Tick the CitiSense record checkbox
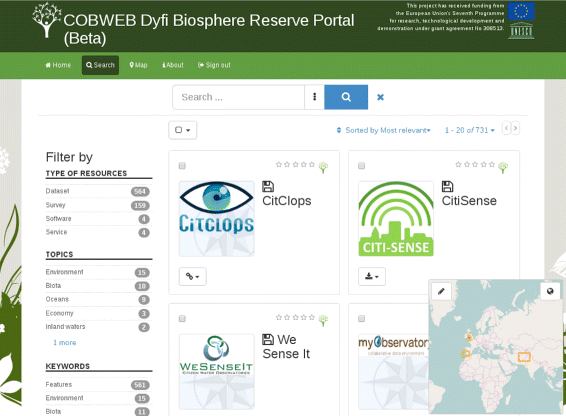The image size is (566, 416). tap(361, 166)
